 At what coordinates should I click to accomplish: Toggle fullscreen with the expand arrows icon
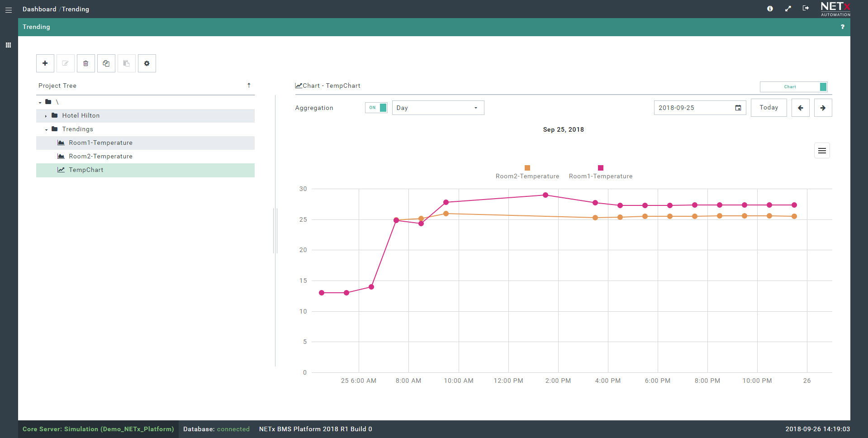pos(788,9)
